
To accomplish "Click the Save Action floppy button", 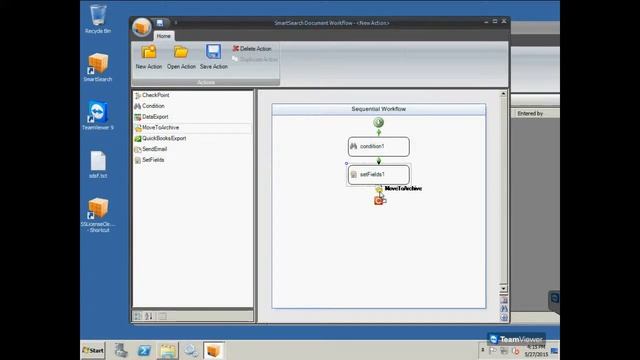I will (213, 57).
